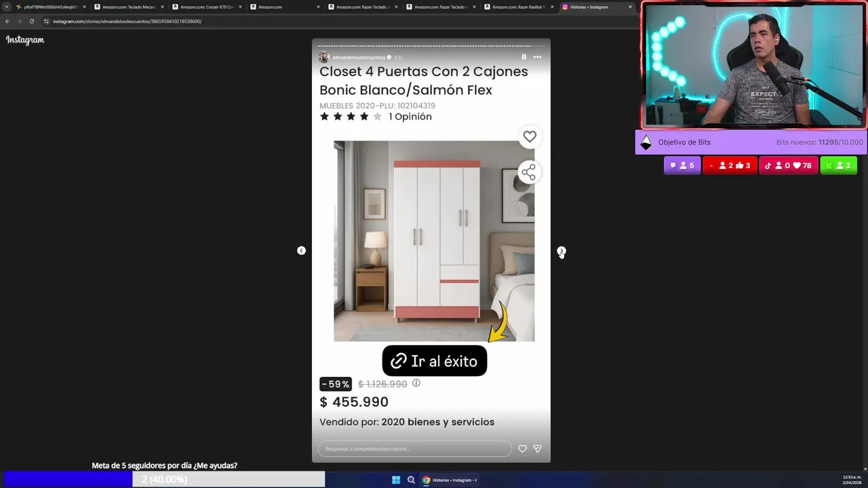The image size is (868, 488).
Task: Click the '8 h' story timestamp
Action: [x=398, y=58]
